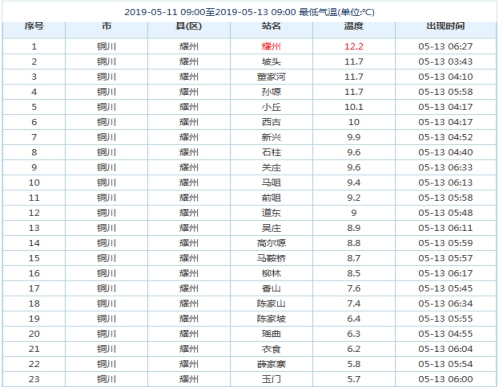This screenshot has width=499, height=387.
Task: Click the 陈家山 station cell
Action: click(x=271, y=304)
